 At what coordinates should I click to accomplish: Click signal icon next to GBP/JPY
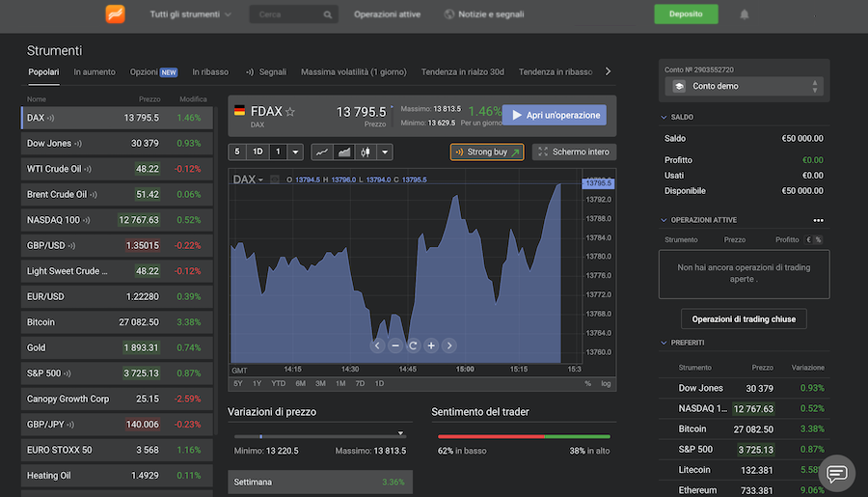[x=70, y=425]
